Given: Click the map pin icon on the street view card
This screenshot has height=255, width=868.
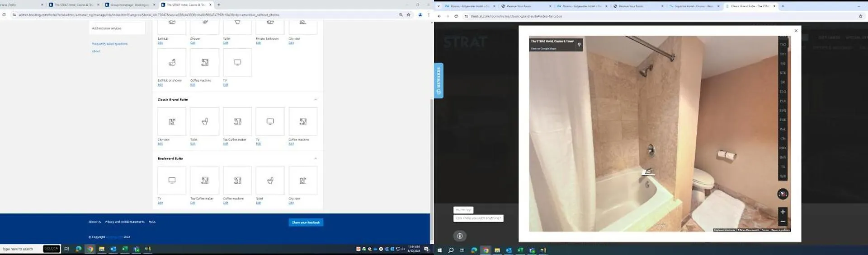Looking at the screenshot, I should (579, 45).
